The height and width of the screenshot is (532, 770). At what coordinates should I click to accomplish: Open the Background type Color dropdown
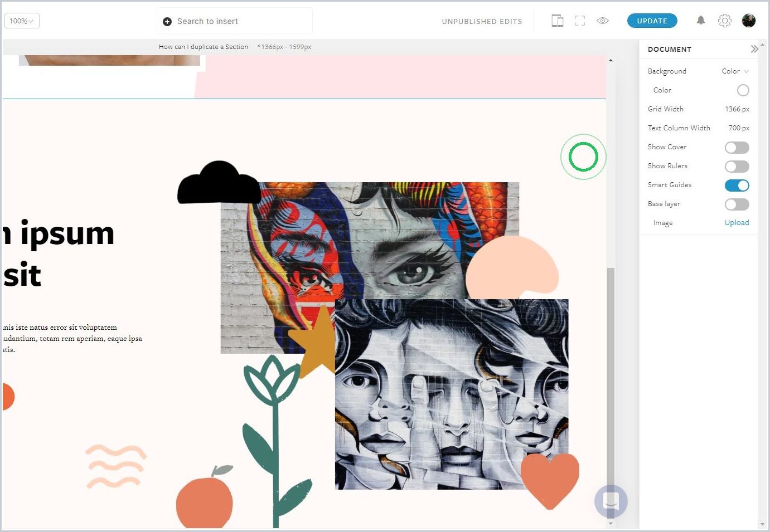735,71
